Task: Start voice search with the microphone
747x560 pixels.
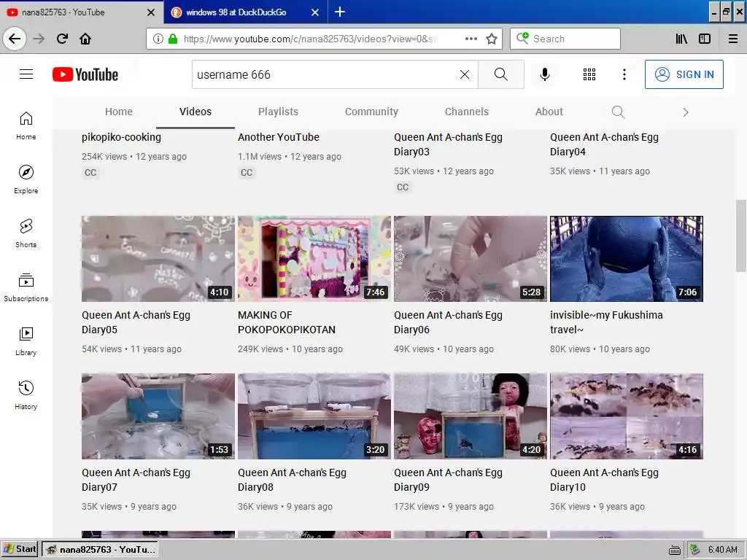Action: click(544, 74)
